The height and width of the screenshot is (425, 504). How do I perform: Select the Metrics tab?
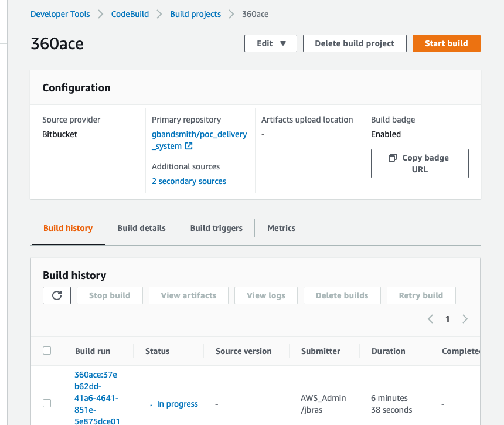[281, 228]
